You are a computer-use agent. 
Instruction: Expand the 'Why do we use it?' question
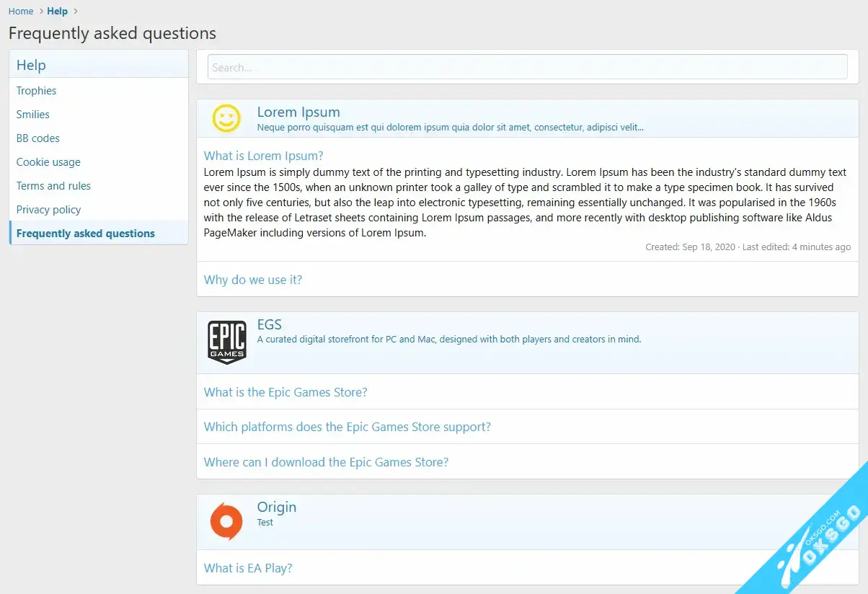pos(253,280)
